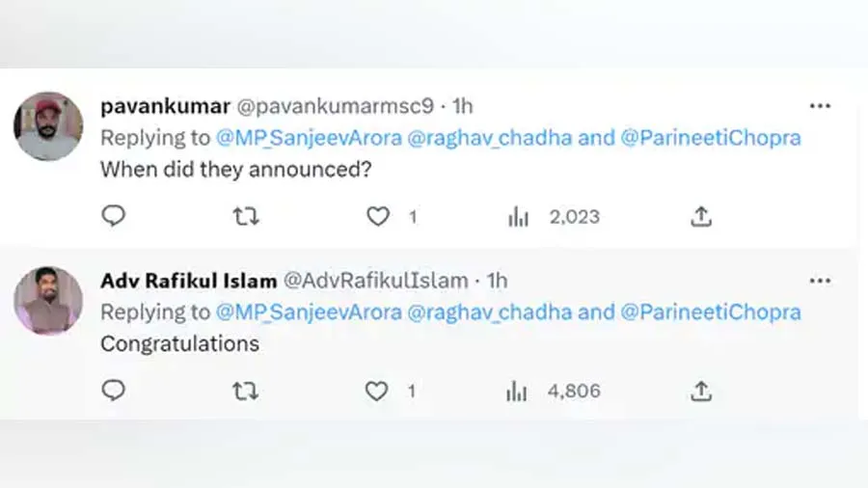868x488 pixels.
Task: View analytics showing 4,806 views
Action: click(518, 391)
